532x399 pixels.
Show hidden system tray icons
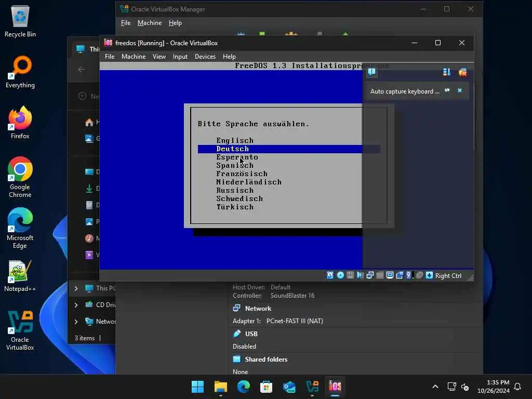435,387
